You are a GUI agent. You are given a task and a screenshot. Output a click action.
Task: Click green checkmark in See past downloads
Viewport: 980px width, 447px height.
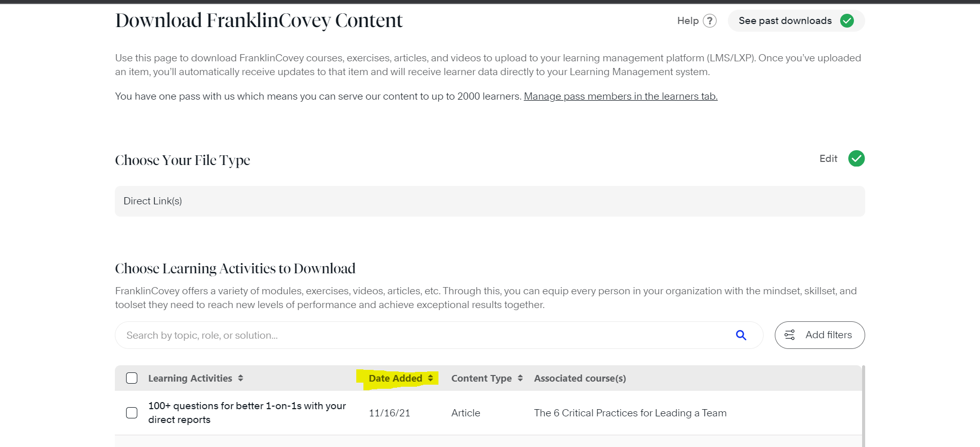(x=847, y=21)
